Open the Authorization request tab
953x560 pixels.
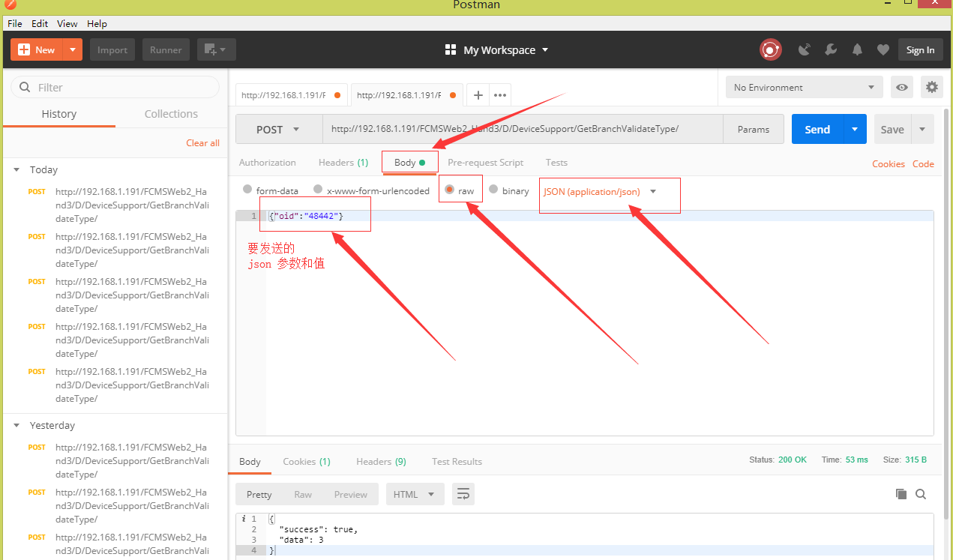267,163
